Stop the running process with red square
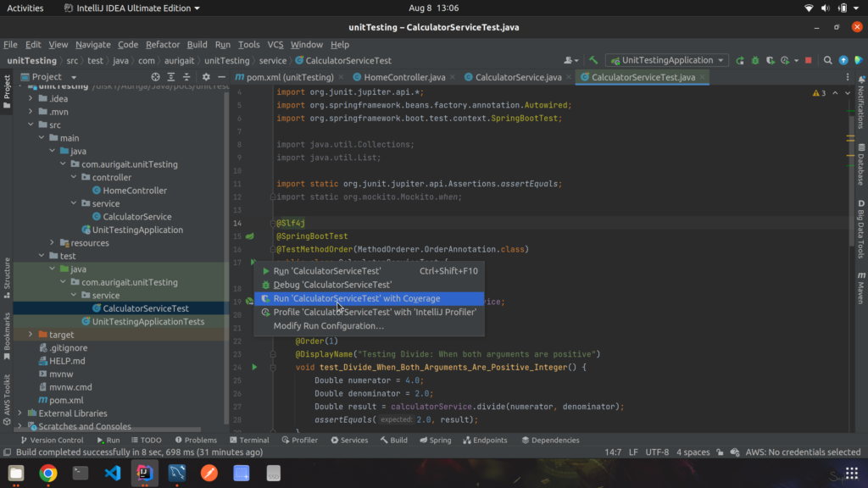 click(x=808, y=60)
